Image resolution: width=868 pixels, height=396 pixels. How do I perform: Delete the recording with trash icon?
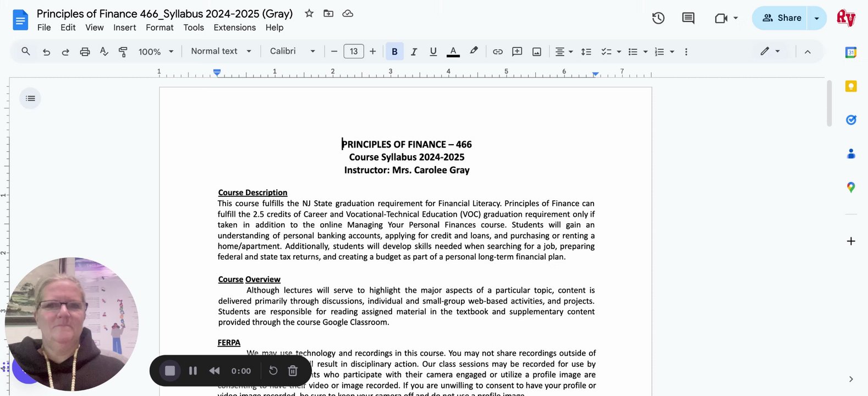click(x=293, y=371)
